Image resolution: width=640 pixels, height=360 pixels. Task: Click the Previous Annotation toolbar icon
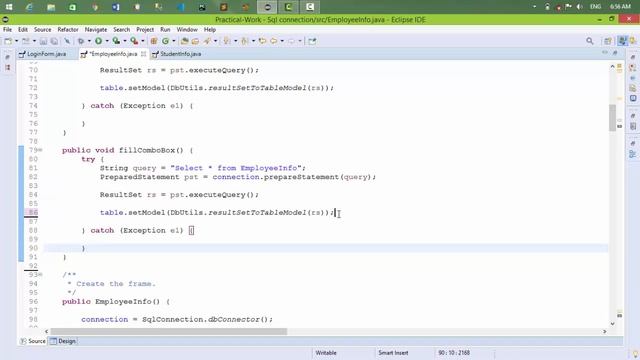click(x=245, y=41)
